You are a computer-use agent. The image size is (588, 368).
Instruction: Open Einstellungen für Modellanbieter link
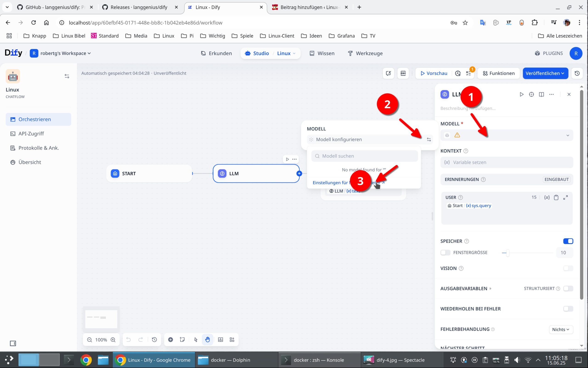348,183
